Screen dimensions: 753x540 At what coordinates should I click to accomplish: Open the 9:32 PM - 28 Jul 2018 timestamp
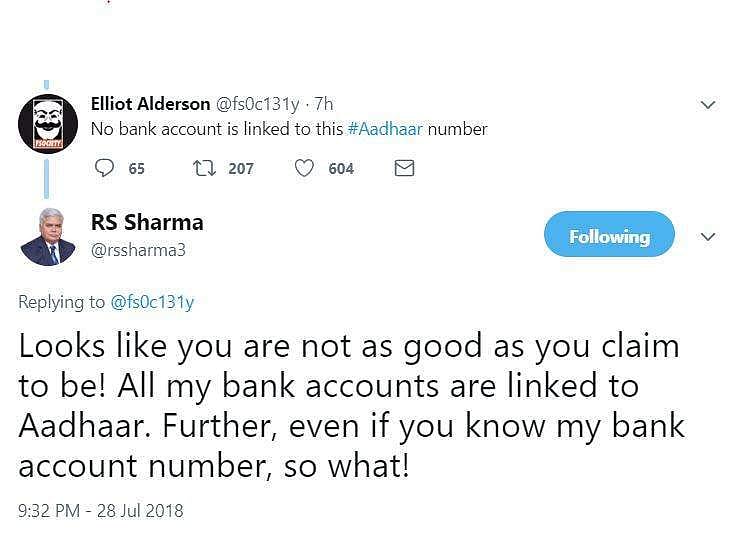(101, 510)
